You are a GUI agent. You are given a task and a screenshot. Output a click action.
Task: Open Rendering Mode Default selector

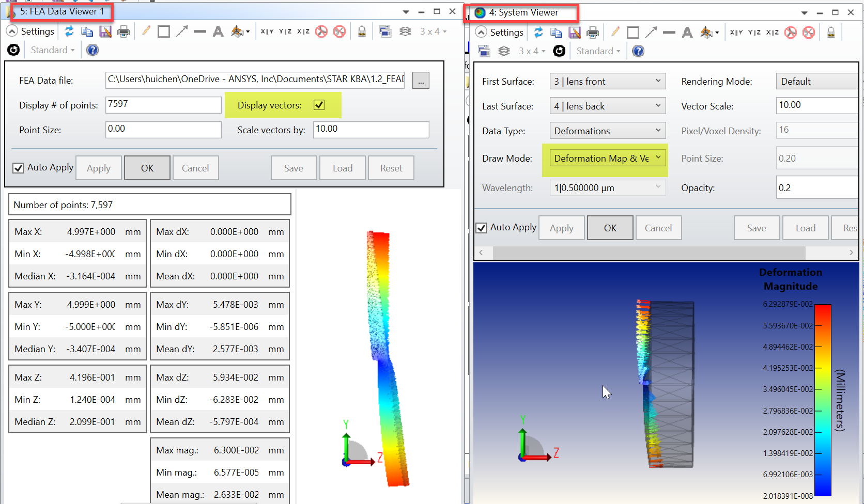click(817, 81)
